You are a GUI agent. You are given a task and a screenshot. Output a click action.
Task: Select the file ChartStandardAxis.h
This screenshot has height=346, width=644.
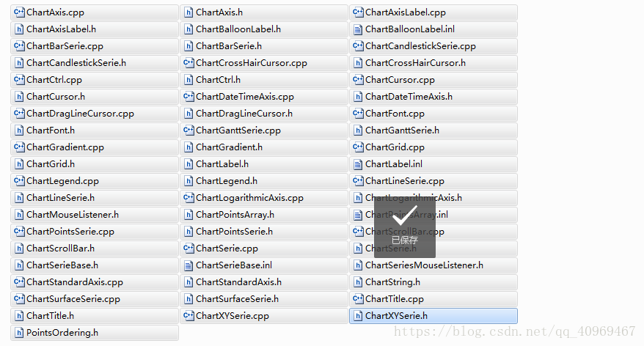(x=263, y=282)
